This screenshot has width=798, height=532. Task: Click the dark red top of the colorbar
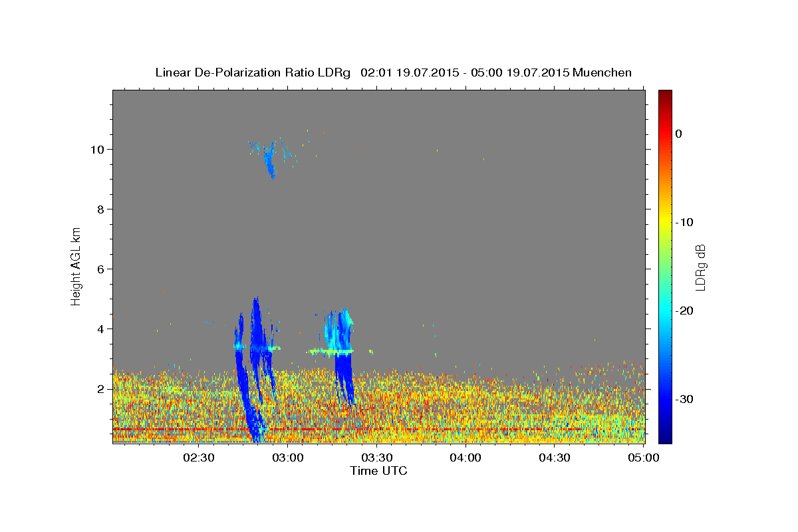point(665,97)
